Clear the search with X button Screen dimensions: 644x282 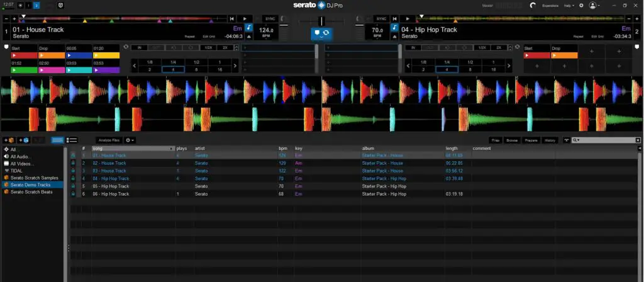(638, 140)
